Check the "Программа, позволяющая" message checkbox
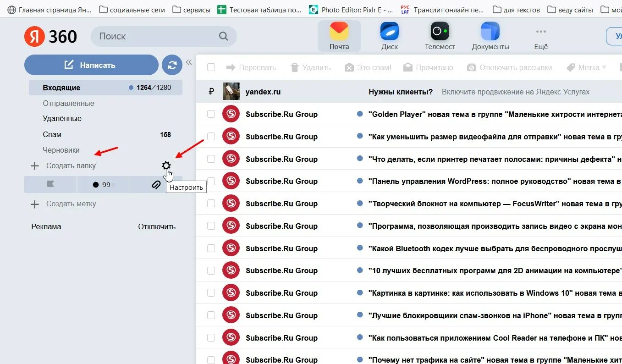Screen dimensions: 622x364 [211, 226]
